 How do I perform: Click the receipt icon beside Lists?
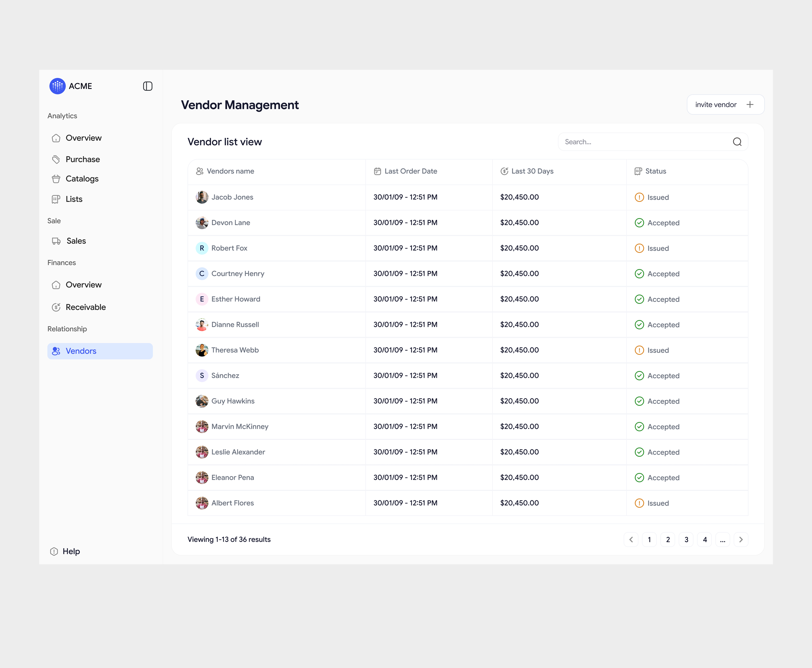tap(56, 199)
